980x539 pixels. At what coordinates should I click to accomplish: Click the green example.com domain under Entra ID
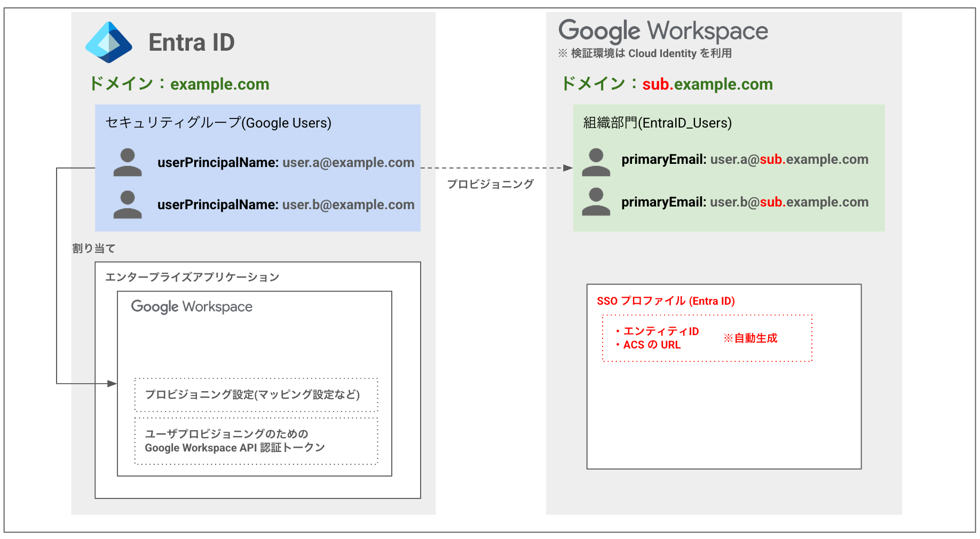pos(219,84)
